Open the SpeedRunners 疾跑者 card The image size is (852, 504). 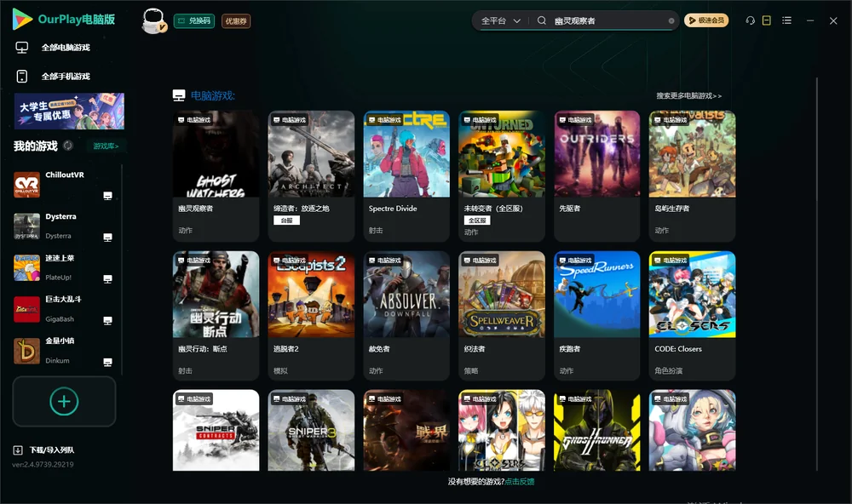coord(597,316)
